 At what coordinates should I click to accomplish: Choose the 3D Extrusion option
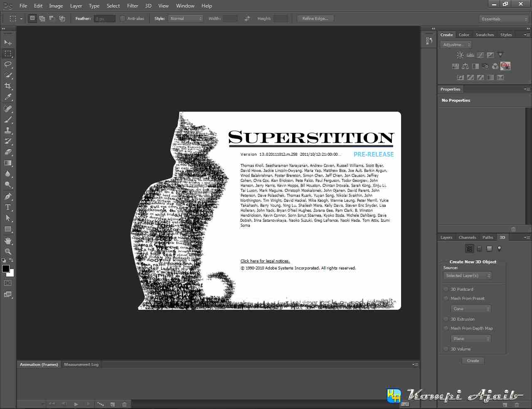point(446,319)
